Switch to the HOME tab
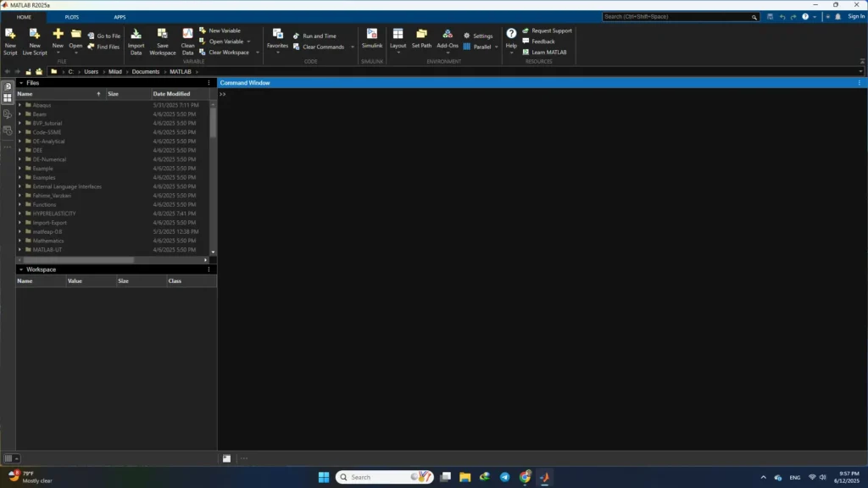Screen dimensions: 868x488 24,17
